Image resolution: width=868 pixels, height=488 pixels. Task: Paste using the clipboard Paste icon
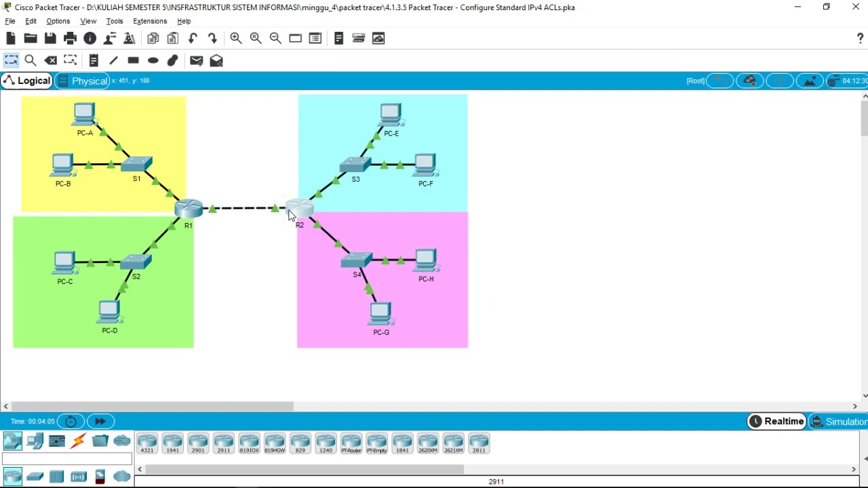[173, 39]
